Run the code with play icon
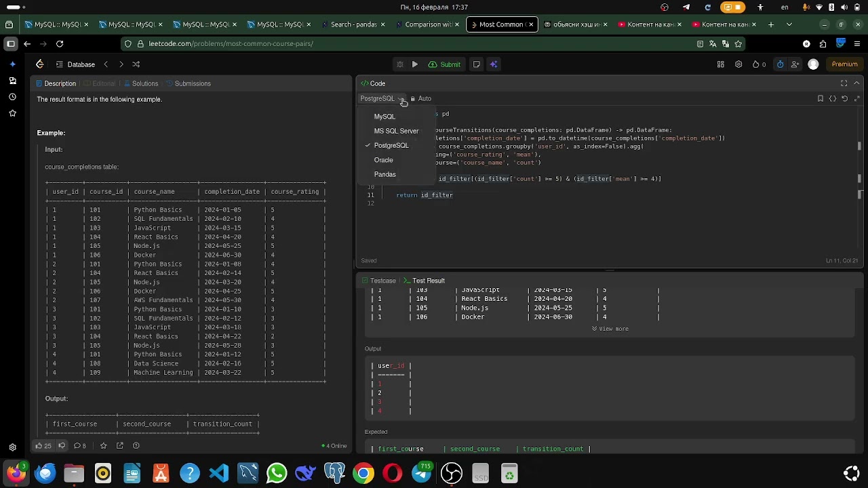Viewport: 868px width, 488px height. pyautogui.click(x=414, y=64)
